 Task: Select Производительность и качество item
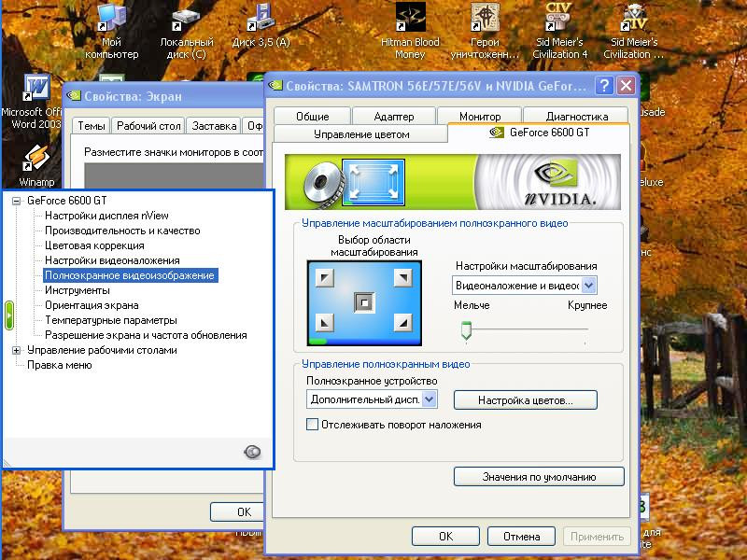click(122, 231)
